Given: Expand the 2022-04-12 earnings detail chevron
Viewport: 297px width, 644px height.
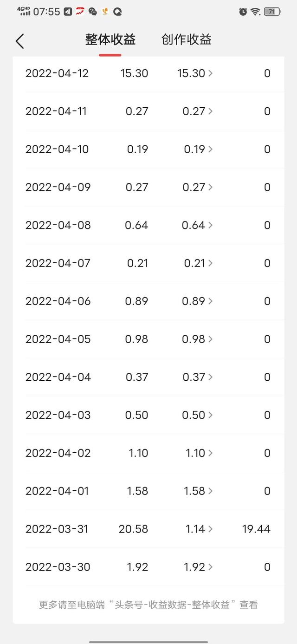Looking at the screenshot, I should tap(211, 73).
